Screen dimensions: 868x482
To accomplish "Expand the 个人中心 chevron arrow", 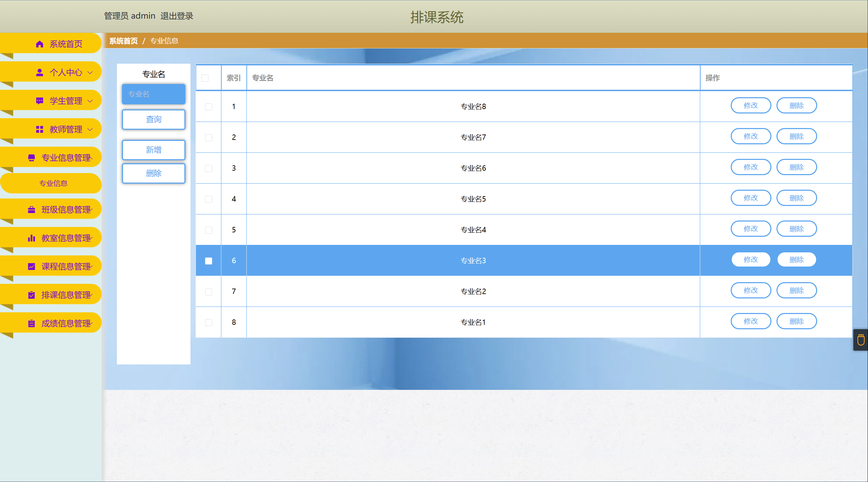I will click(90, 72).
